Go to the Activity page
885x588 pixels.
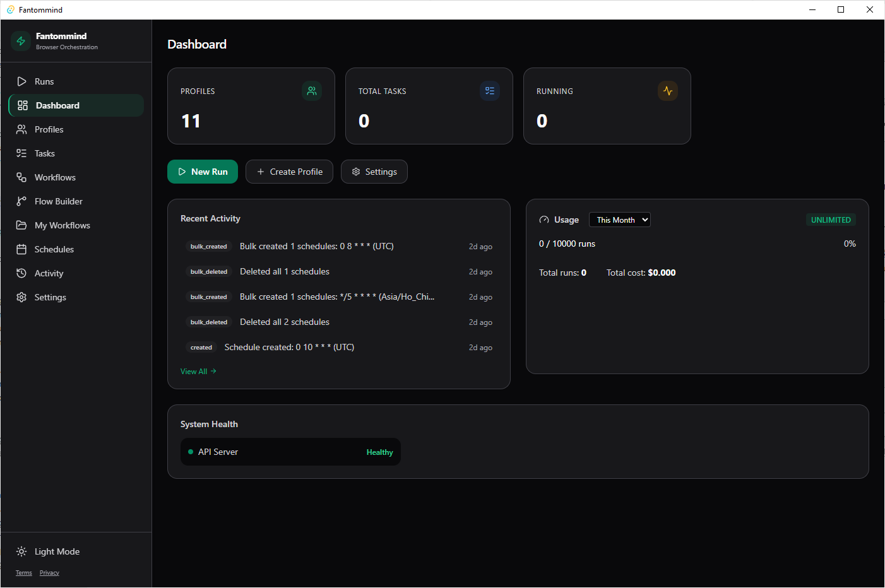76,273
